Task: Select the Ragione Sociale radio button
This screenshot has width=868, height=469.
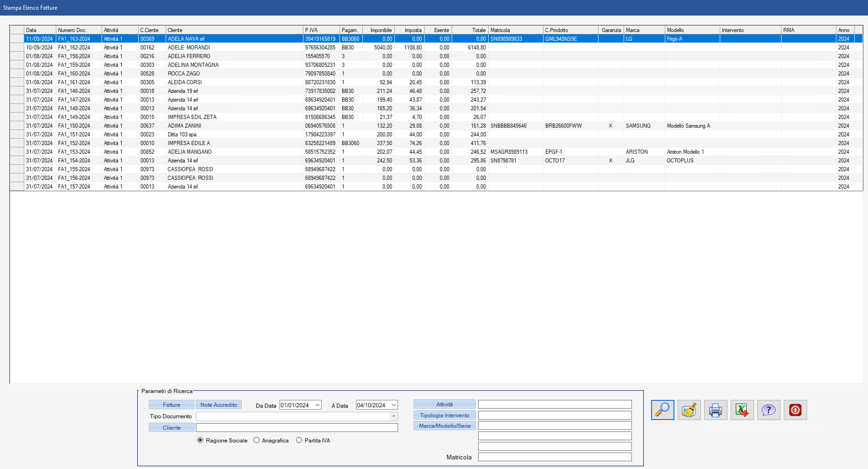Action: (200, 440)
